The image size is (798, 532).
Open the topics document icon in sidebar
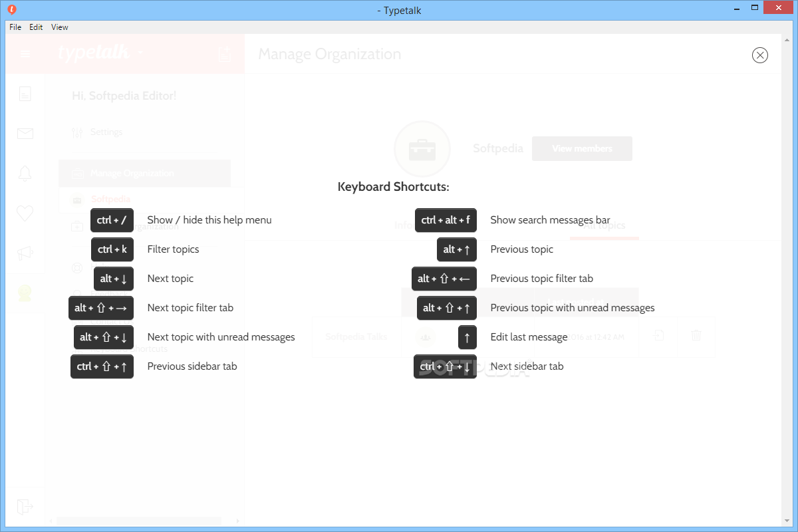(x=25, y=94)
